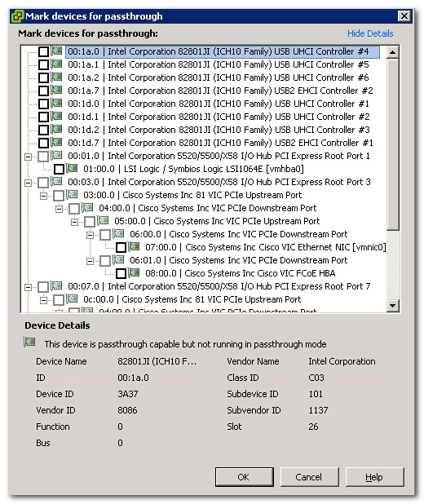Select row 00:1d.1 USB UHCI Controller #2 text
This screenshot has height=504, width=424.
219,117
